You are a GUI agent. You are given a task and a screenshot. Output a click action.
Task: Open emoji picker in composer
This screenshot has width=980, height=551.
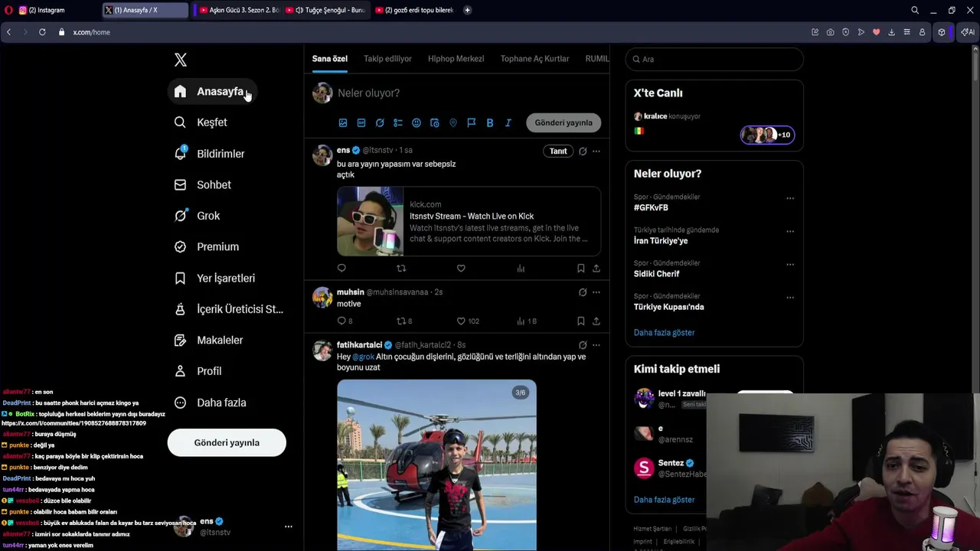coord(416,122)
